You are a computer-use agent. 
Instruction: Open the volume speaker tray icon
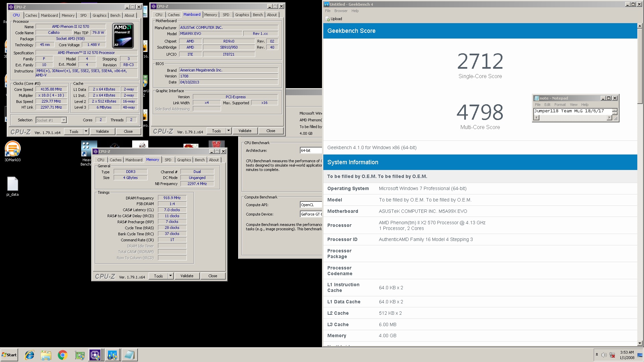click(604, 355)
